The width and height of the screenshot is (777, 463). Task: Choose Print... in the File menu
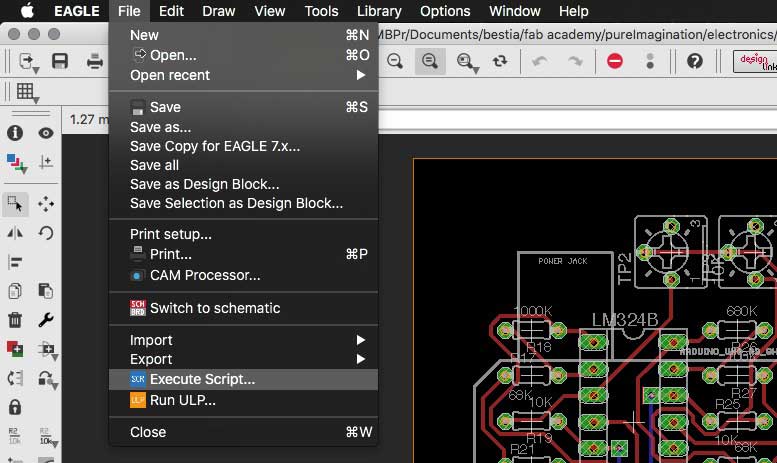(x=243, y=254)
